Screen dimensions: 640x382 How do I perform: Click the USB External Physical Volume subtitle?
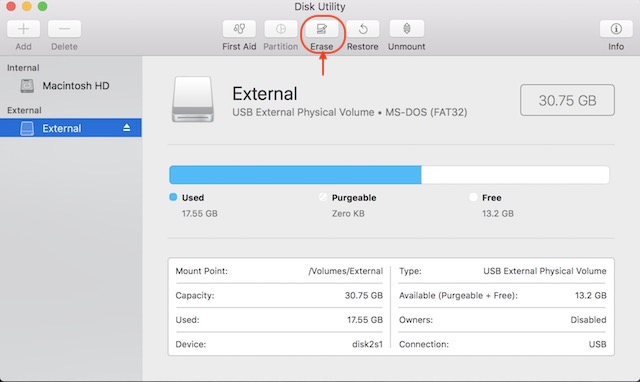(350, 112)
